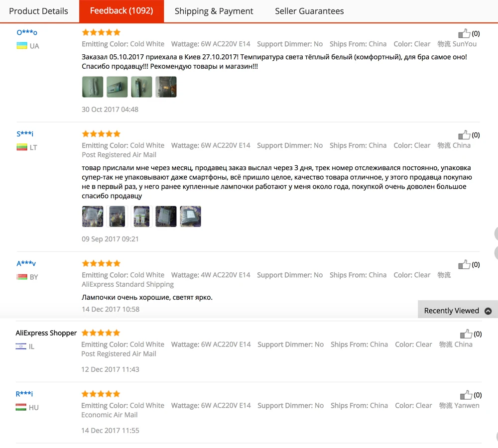The height and width of the screenshot is (448, 498).
Task: Open the S***i reviewer profile link
Action: click(x=25, y=134)
